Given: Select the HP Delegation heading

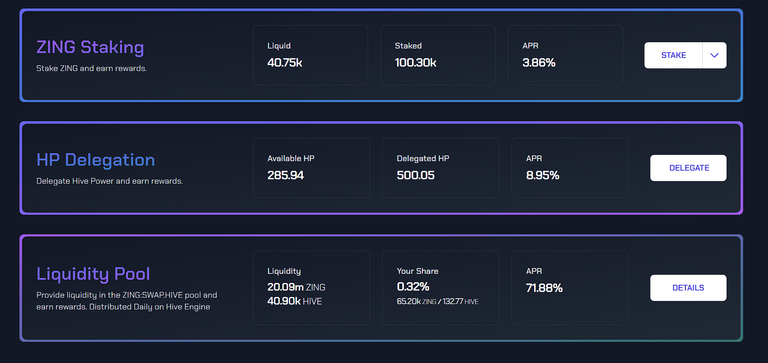Looking at the screenshot, I should tap(96, 160).
